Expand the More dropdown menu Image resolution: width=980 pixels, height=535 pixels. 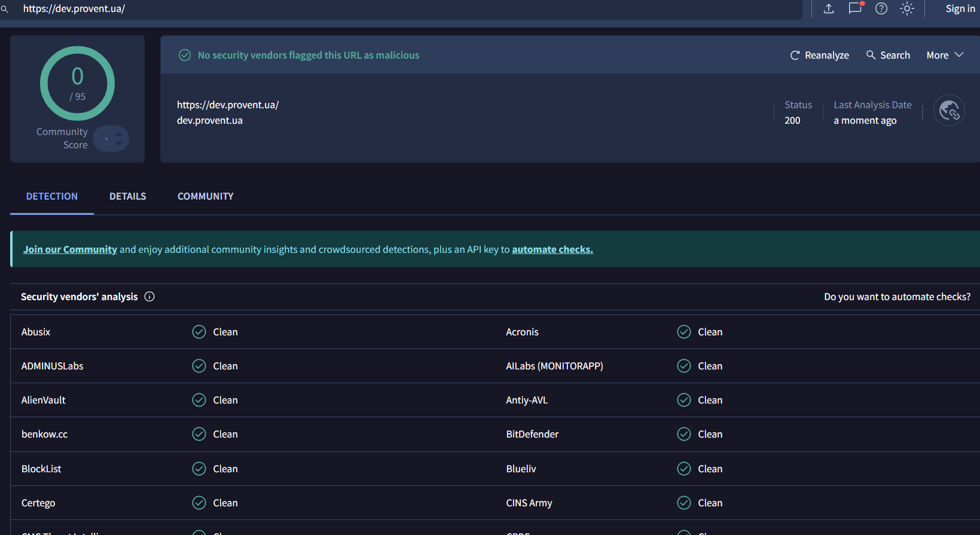click(945, 55)
